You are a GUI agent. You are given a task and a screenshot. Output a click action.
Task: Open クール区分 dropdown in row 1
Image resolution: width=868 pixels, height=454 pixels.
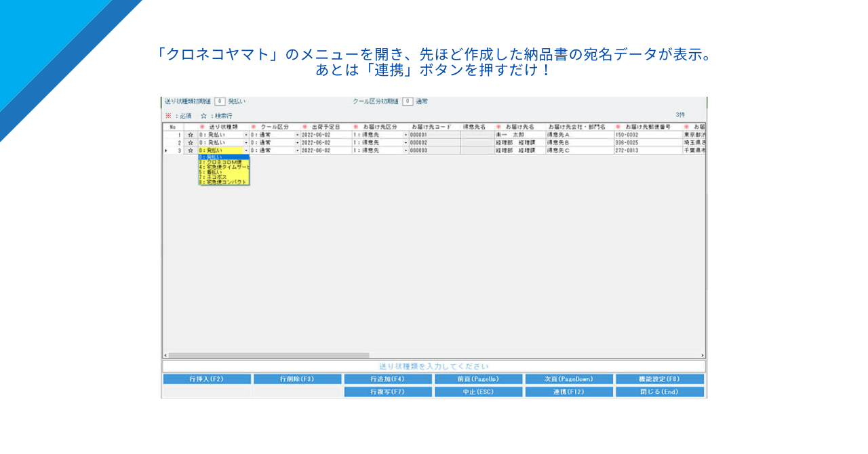coord(297,135)
